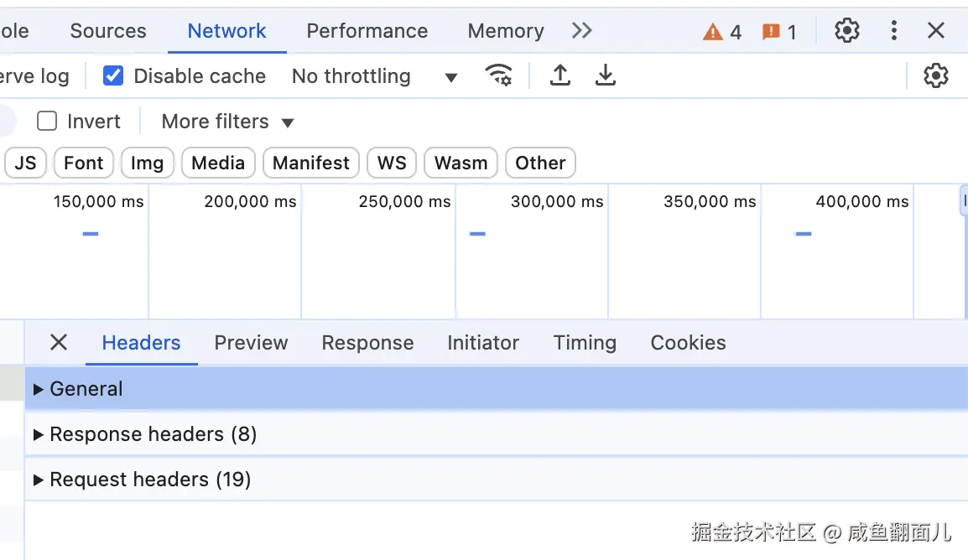Show more tabs chevron

[x=581, y=31]
